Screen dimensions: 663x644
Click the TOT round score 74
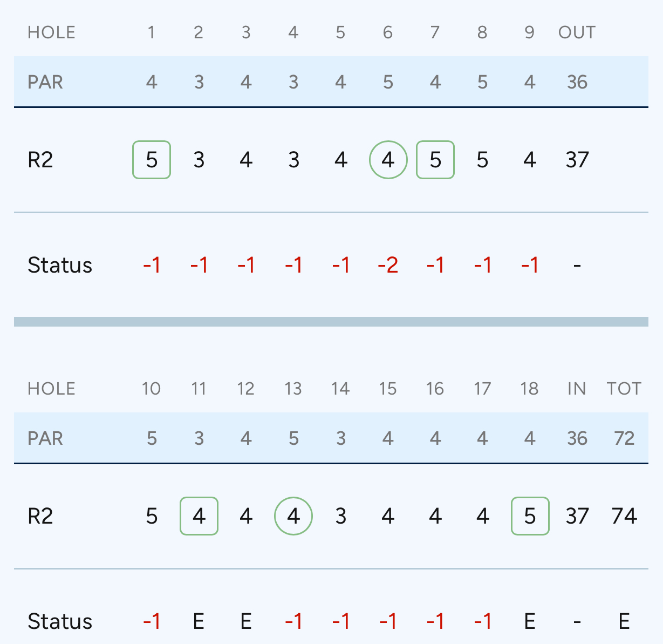[x=624, y=516]
